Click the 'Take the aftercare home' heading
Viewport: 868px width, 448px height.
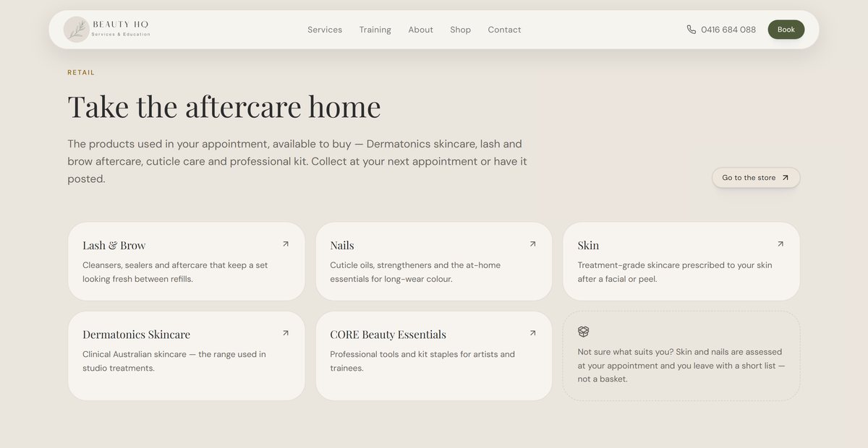(x=224, y=106)
